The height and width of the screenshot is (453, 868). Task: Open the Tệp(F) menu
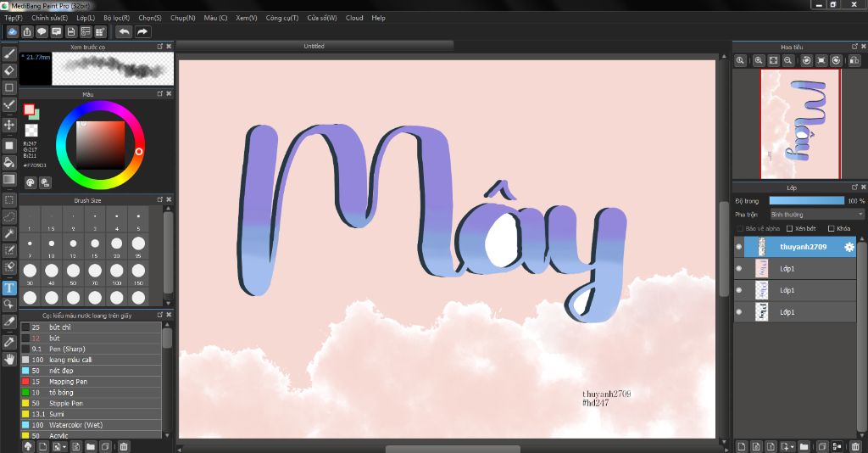[x=14, y=18]
